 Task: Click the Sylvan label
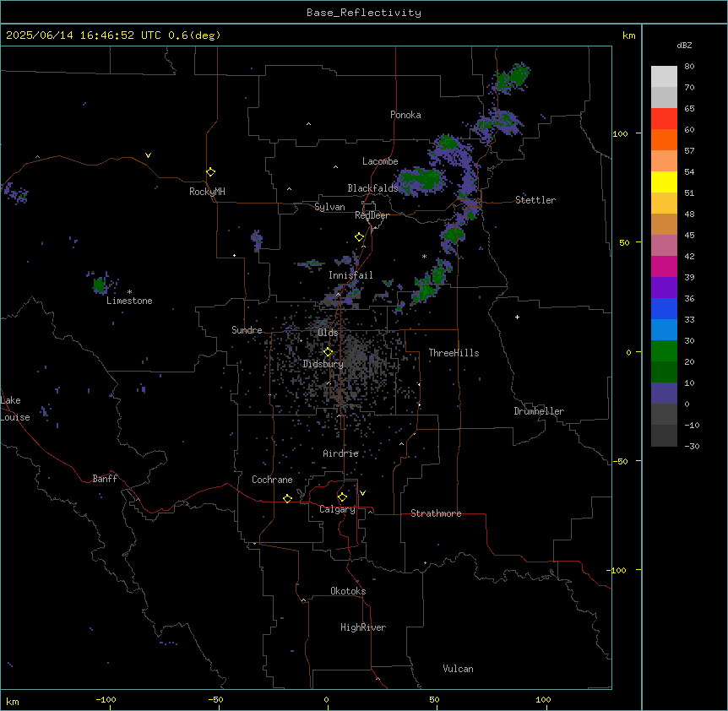329,207
